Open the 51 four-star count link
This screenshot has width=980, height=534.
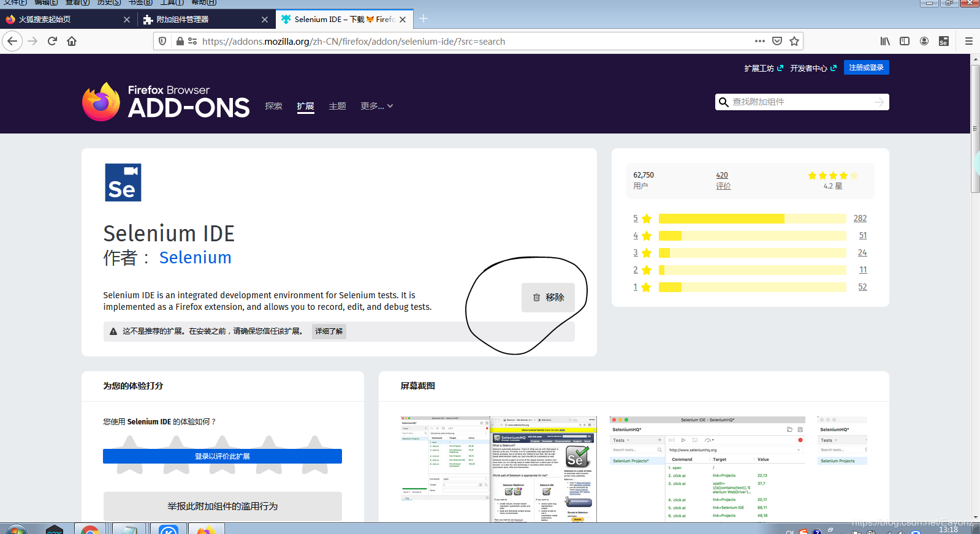click(x=862, y=236)
